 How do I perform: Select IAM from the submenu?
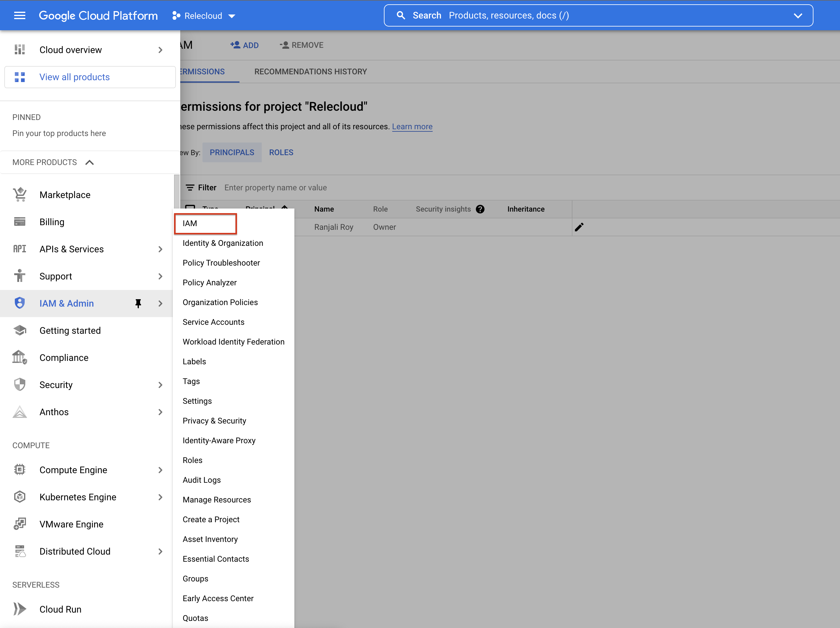(206, 223)
